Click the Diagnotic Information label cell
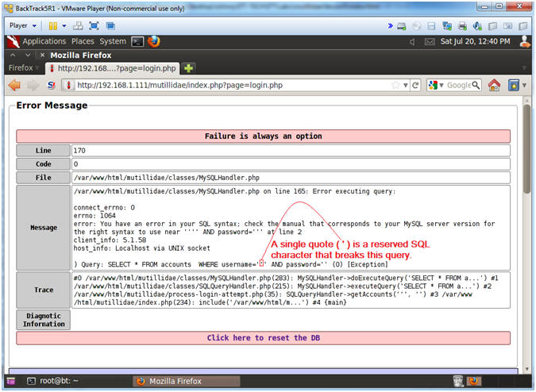This screenshot has height=392, width=536. [x=44, y=320]
